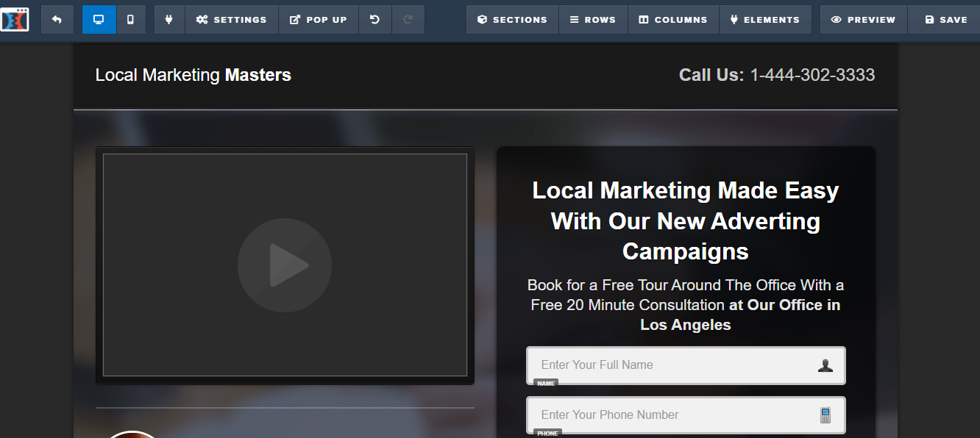Viewport: 980px width, 438px height.
Task: Preview the funnel page
Action: (864, 20)
